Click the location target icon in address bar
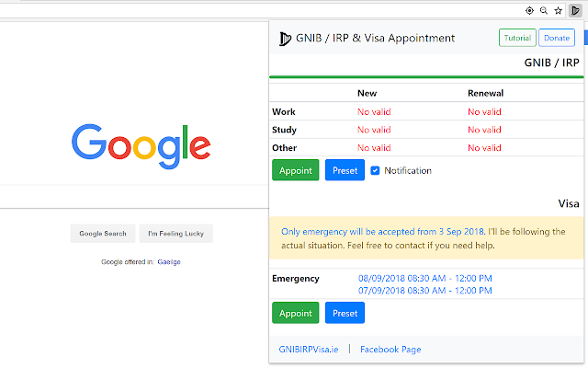 point(529,10)
